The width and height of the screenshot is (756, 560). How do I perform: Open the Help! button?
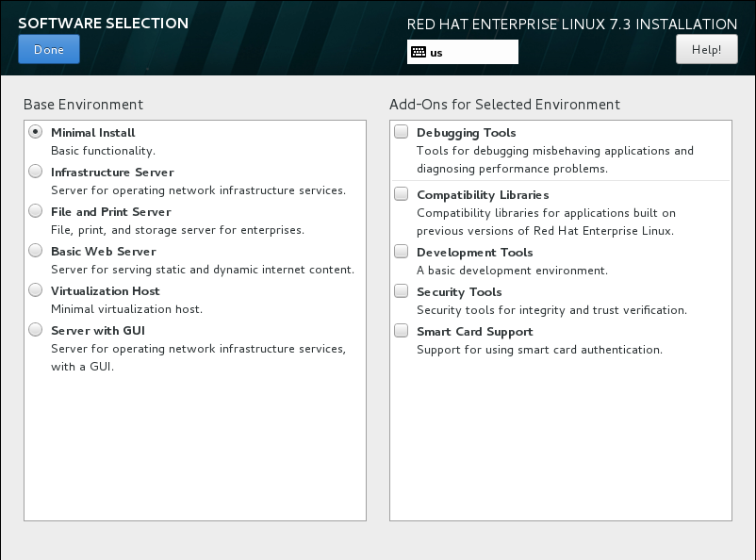click(x=706, y=49)
